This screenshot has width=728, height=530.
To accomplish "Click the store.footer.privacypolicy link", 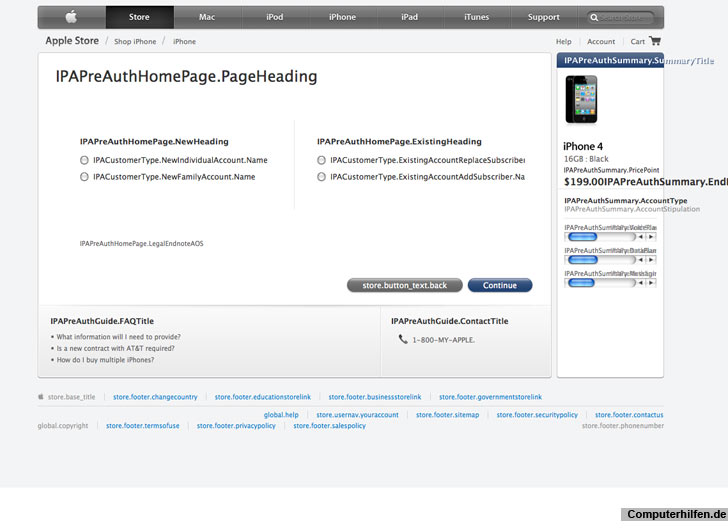I will (x=236, y=426).
